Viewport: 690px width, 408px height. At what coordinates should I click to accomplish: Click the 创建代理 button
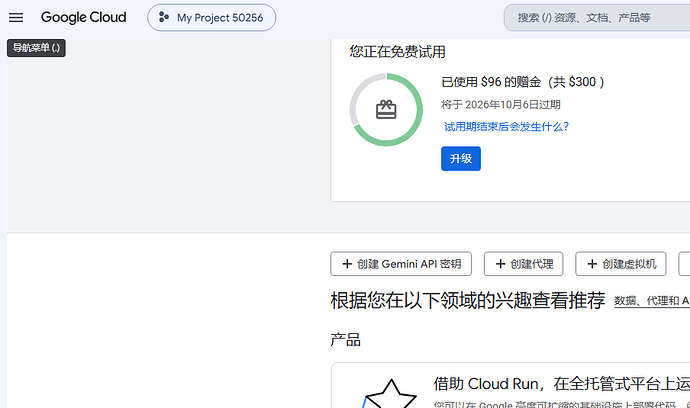[x=524, y=264]
